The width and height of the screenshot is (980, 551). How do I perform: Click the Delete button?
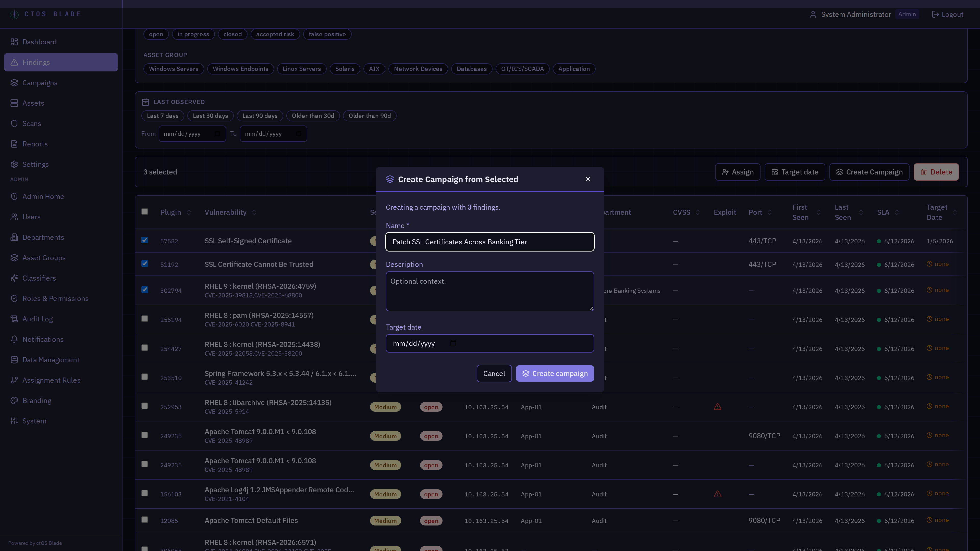(936, 172)
